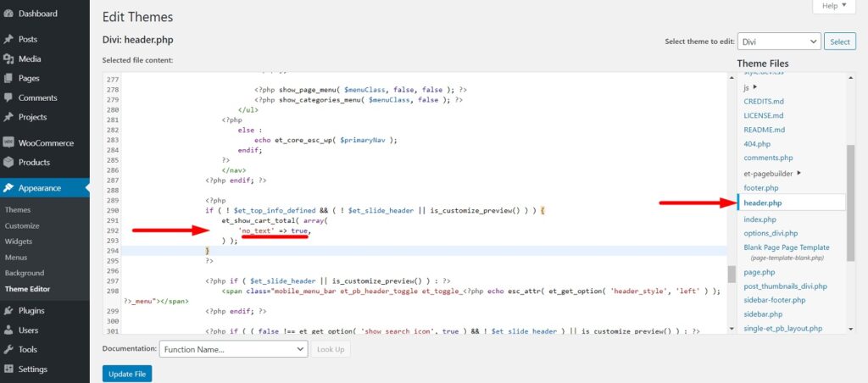This screenshot has width=868, height=383.
Task: Open index.php theme file
Action: click(x=760, y=219)
